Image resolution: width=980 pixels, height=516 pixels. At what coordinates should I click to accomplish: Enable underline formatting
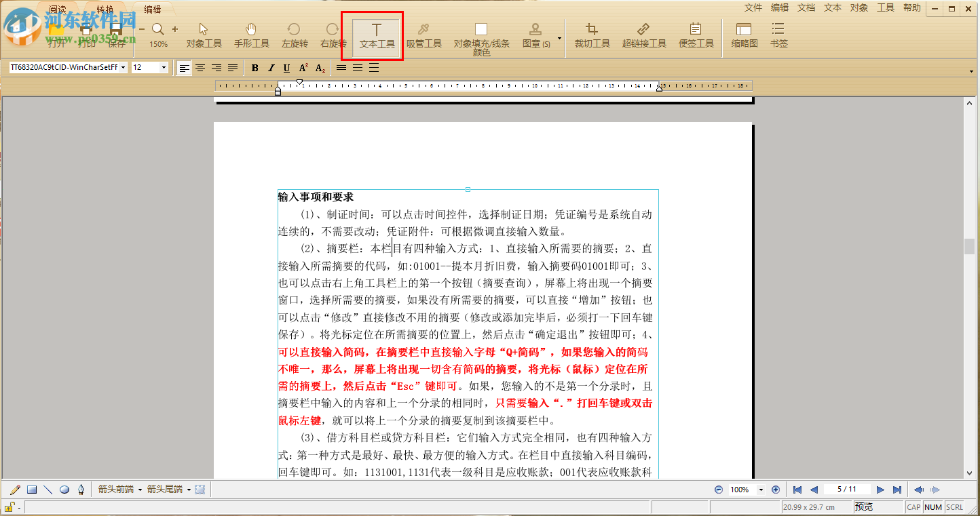pos(285,67)
